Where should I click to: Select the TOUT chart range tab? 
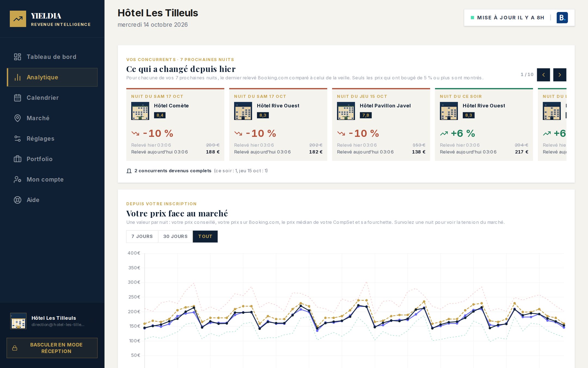coord(205,236)
